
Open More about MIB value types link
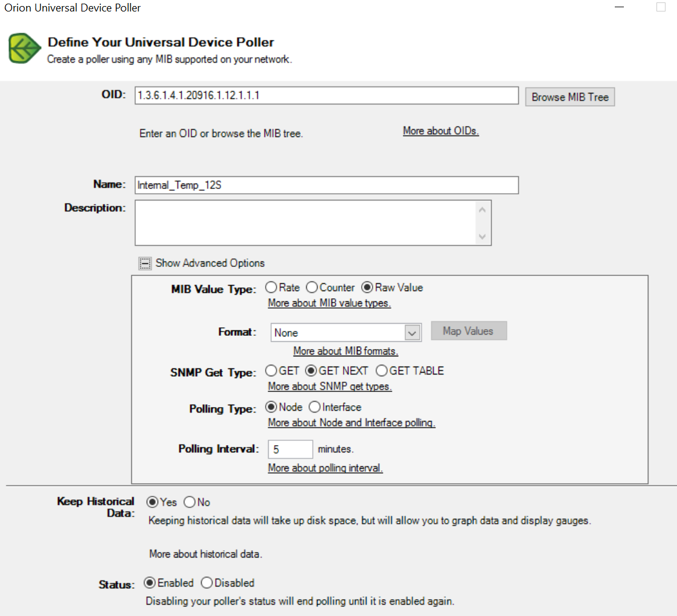[329, 303]
